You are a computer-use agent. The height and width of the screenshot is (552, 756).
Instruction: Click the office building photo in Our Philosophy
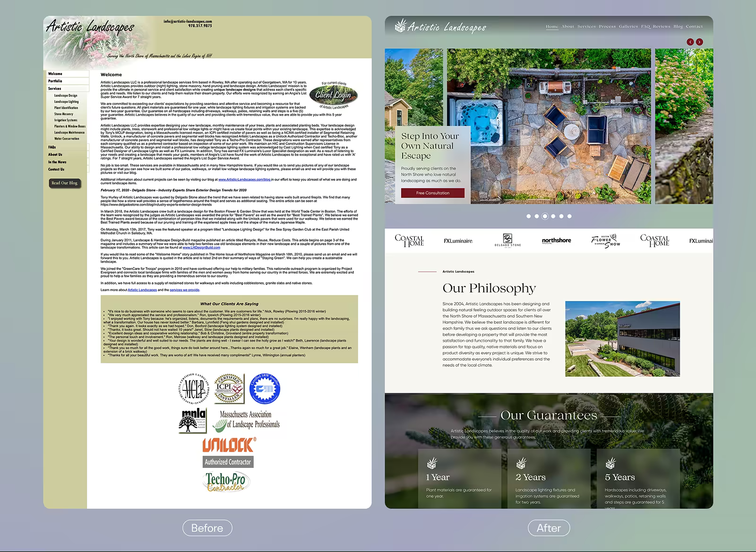(622, 339)
